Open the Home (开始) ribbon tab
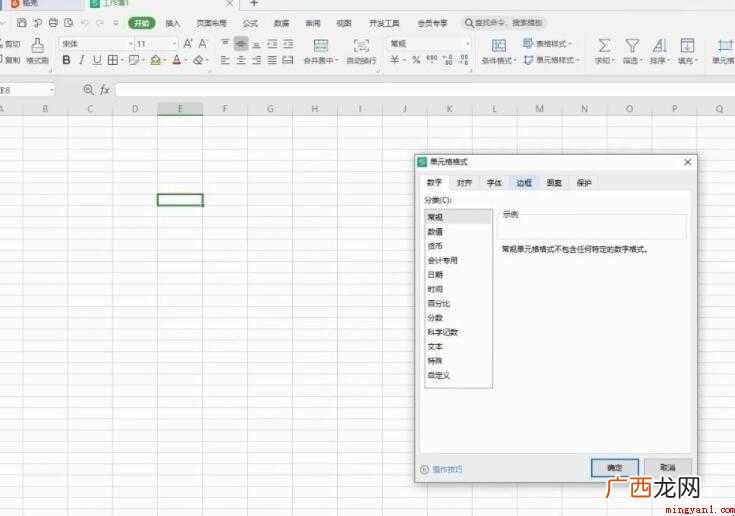The width and height of the screenshot is (735, 516). click(x=142, y=23)
